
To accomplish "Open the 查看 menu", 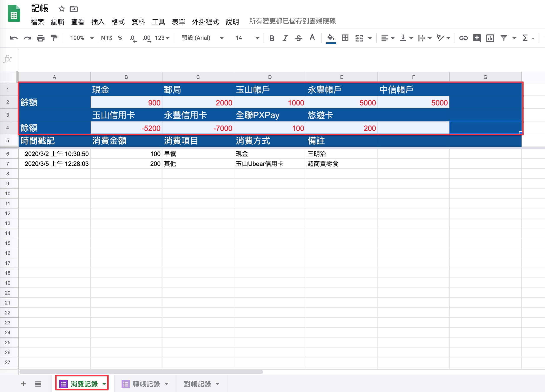I will (x=78, y=22).
